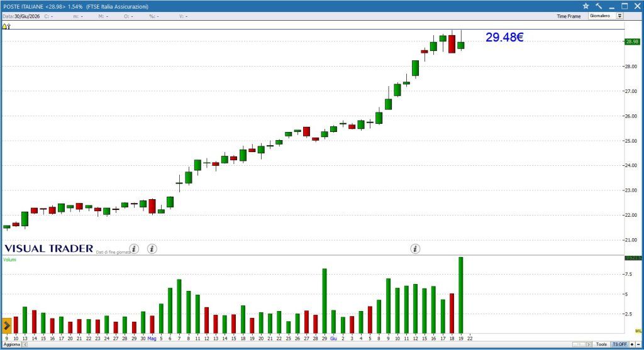Click the POSTE ITALIANE title text
Image resolution: width=644 pixels, height=350 pixels.
pyautogui.click(x=23, y=6)
